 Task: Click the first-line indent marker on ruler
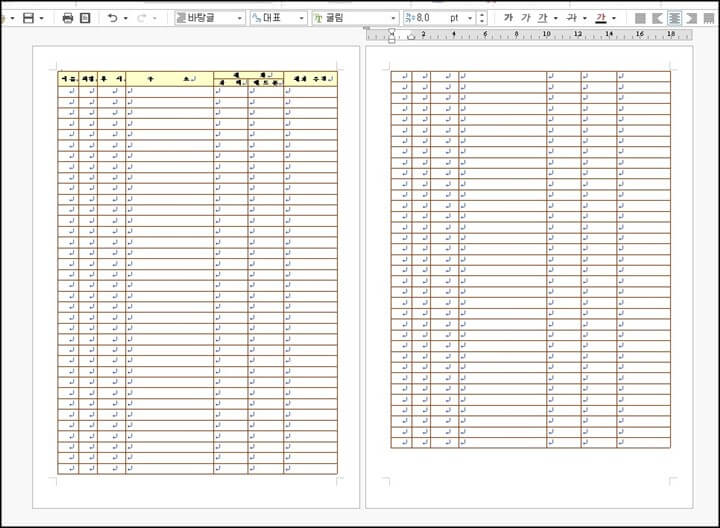click(x=392, y=32)
